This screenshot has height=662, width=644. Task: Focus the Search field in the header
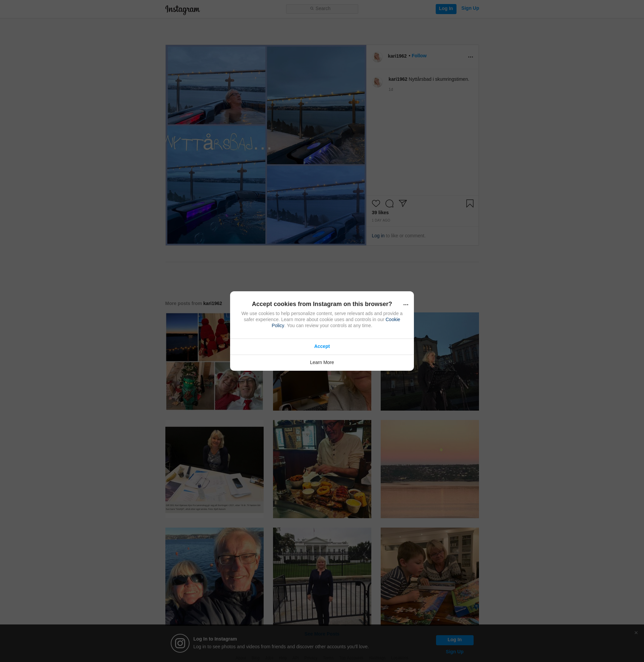322,9
